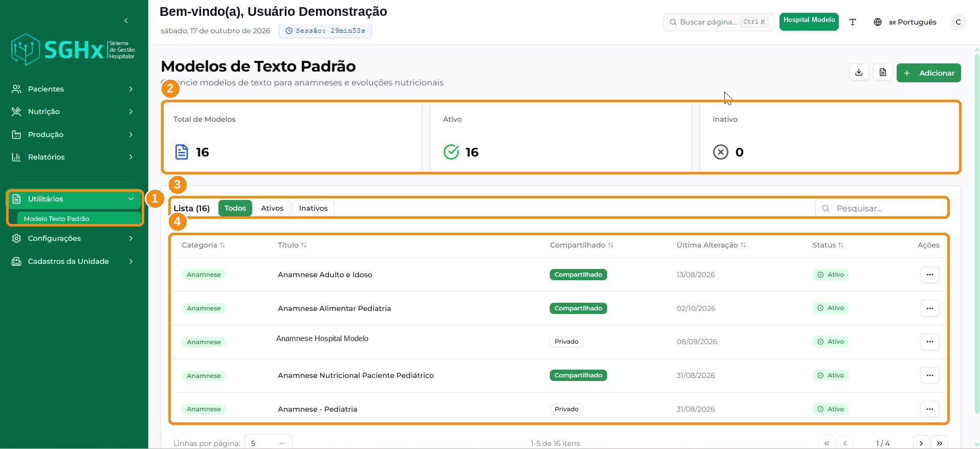Collapse the Utilitários menu
The height and width of the screenshot is (449, 980).
[x=74, y=199]
